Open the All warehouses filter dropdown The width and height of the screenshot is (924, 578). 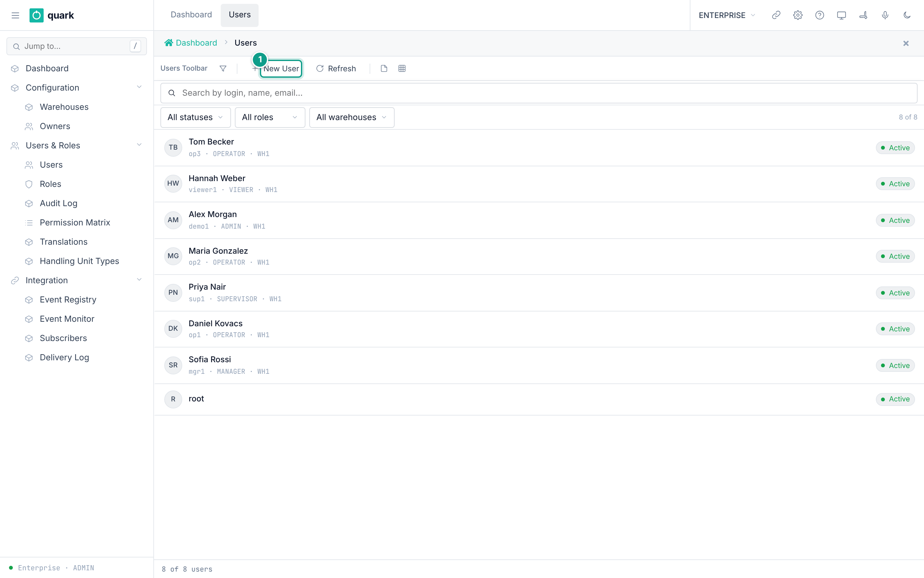coord(352,117)
